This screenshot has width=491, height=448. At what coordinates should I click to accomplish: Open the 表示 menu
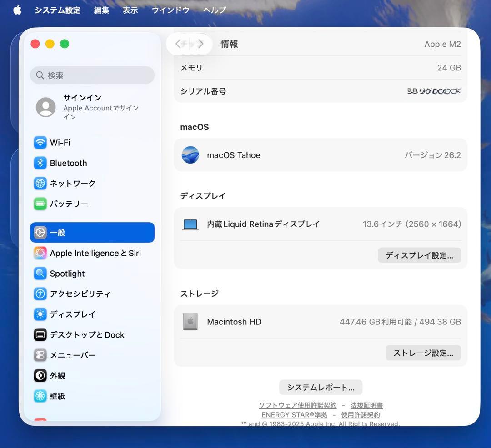[x=130, y=10]
